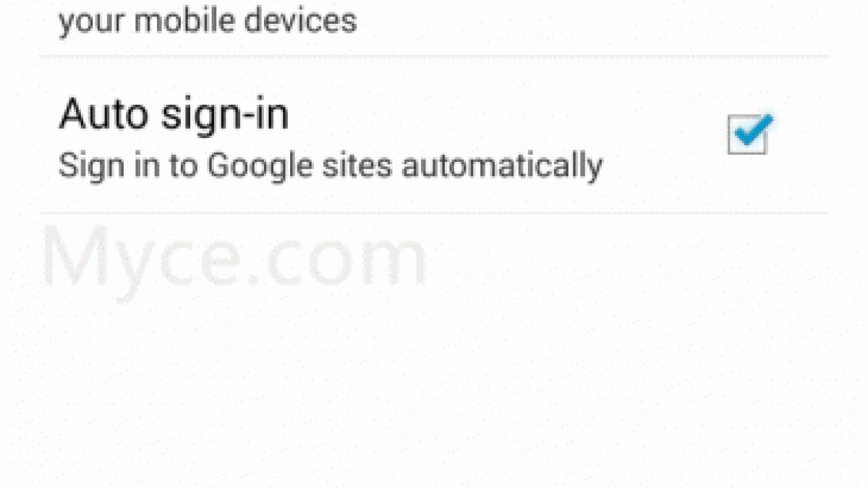
Task: Tap 'Sign in to Google sites automatically' description
Action: click(x=331, y=166)
